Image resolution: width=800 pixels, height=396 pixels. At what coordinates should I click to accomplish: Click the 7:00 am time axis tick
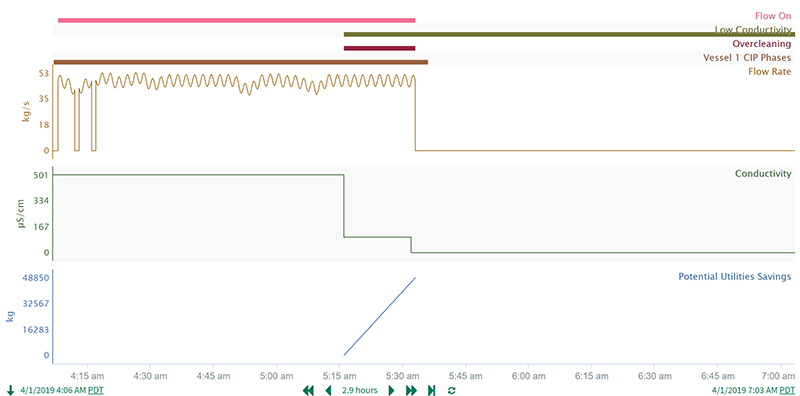pos(780,376)
